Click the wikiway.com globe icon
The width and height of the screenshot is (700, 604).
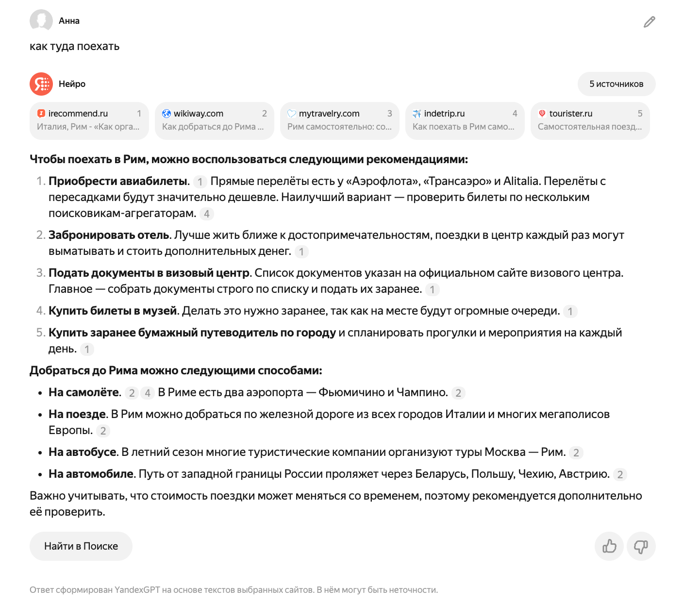click(x=167, y=113)
